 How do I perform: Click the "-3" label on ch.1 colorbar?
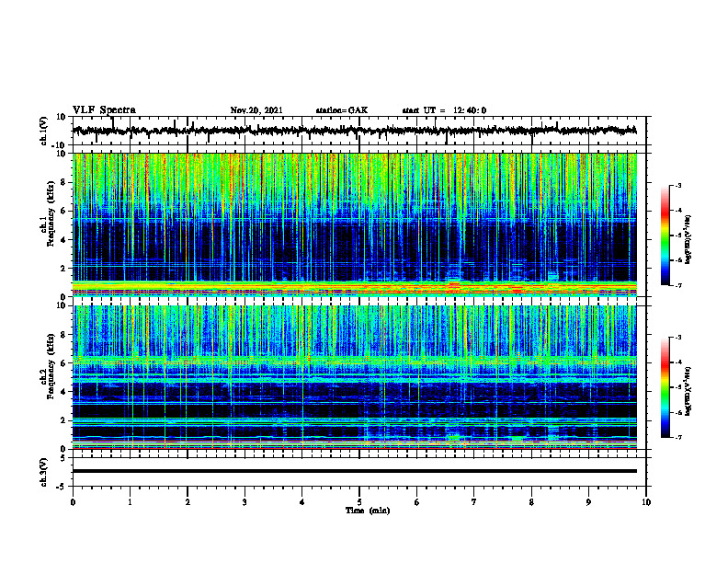point(677,185)
